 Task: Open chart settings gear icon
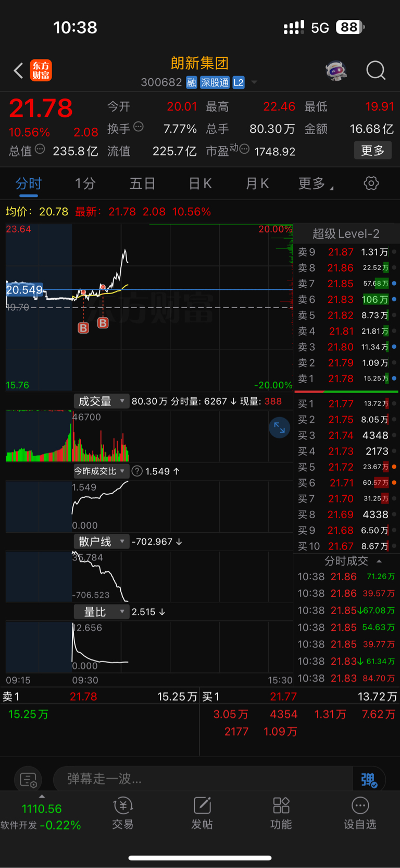(x=371, y=184)
